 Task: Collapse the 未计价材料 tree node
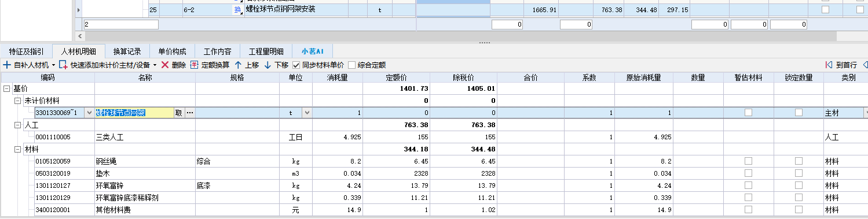tap(18, 101)
